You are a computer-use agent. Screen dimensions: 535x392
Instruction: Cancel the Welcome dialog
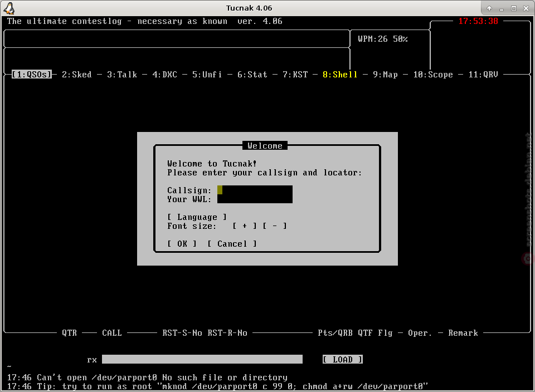232,243
